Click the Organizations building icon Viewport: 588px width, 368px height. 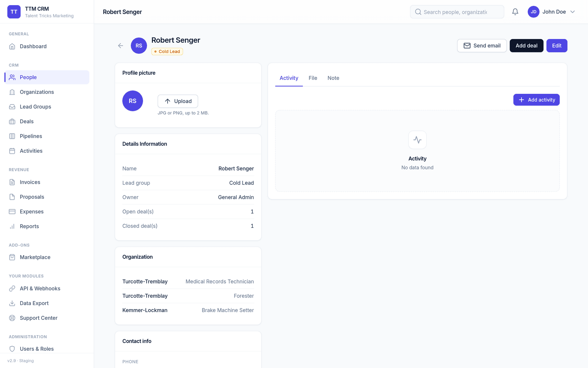(x=12, y=92)
